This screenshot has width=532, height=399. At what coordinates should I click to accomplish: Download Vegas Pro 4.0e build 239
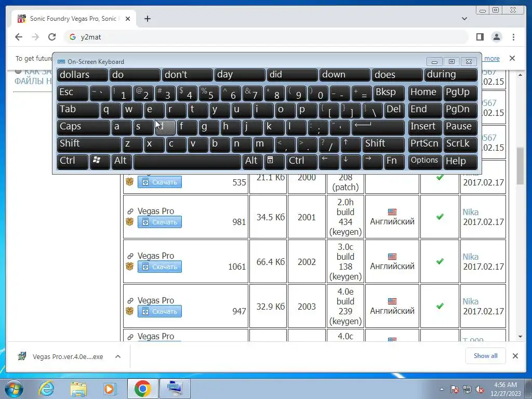(x=159, y=312)
